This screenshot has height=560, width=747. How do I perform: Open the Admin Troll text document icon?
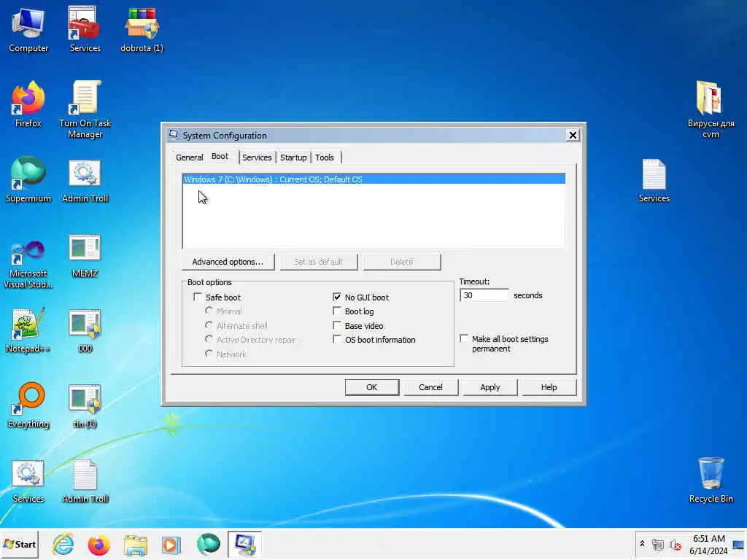(85, 481)
